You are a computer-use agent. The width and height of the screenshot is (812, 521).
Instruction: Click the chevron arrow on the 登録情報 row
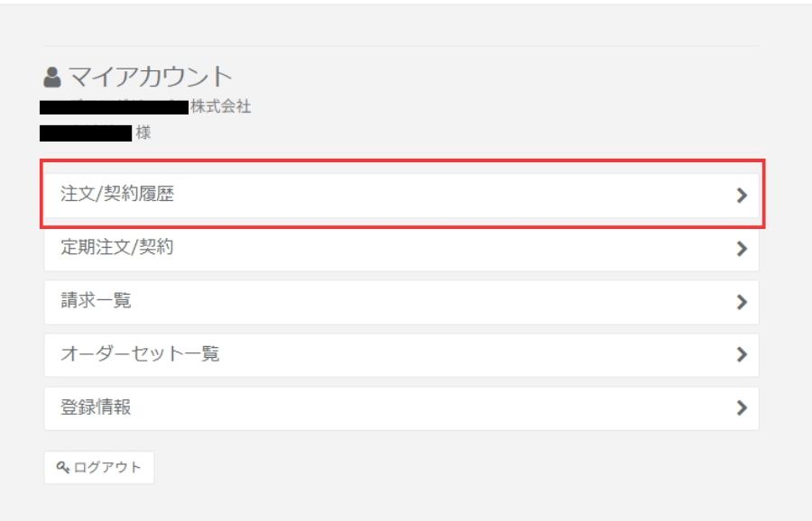click(x=743, y=407)
